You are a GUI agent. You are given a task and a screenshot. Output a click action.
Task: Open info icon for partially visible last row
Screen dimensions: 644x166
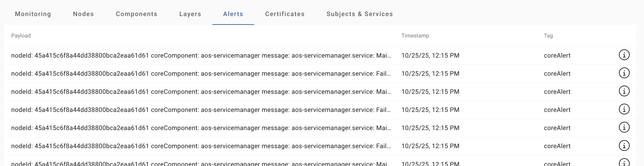pos(624,163)
